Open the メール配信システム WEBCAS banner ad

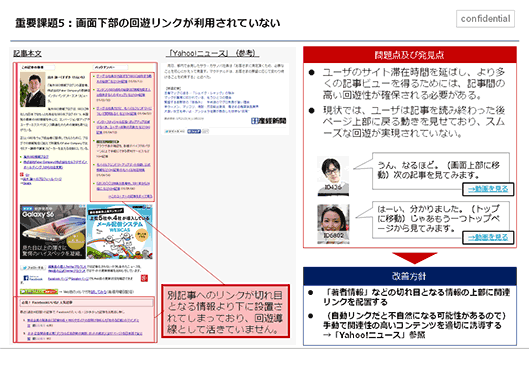pyautogui.click(x=119, y=232)
